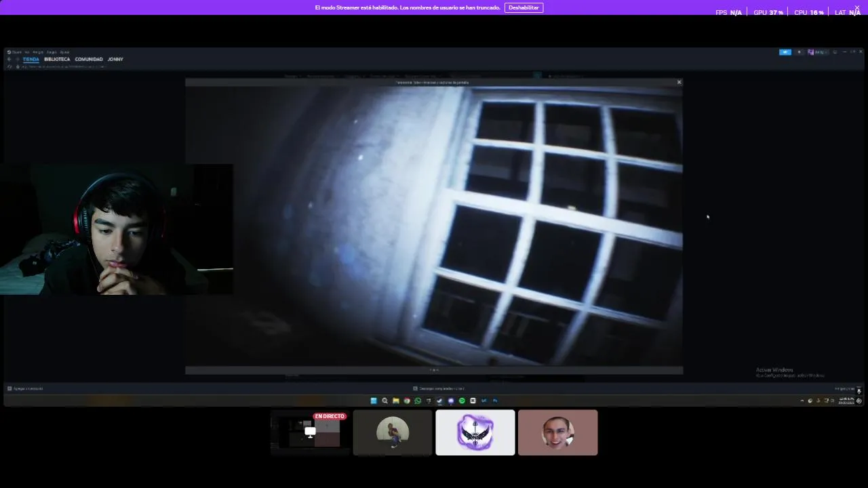Screen dimensions: 868x488
Task: Open Windows taskbar Search
Action: point(384,401)
